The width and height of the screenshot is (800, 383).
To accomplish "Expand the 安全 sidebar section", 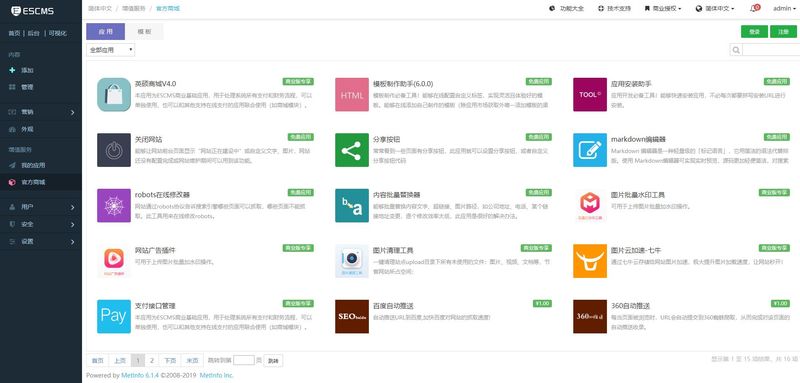I will click(41, 224).
